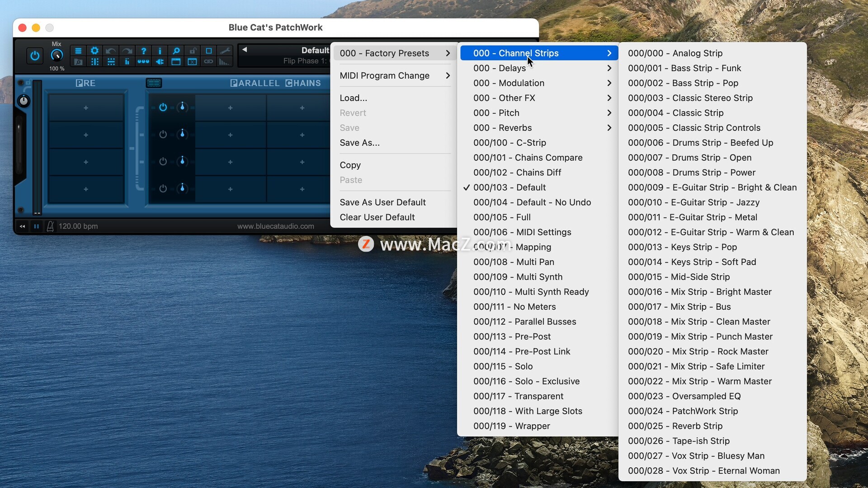Load 000/010 - E-Guitar Strip - Jazzy

[712, 202]
